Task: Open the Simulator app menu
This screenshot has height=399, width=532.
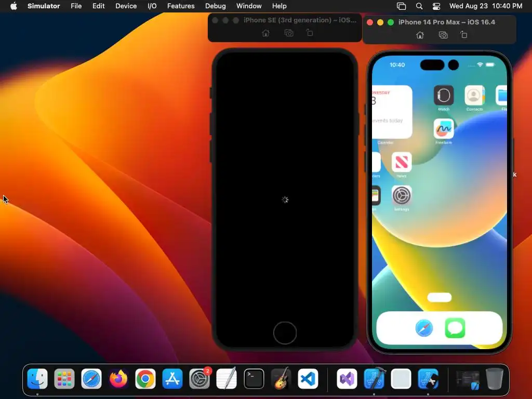Action: click(x=44, y=6)
